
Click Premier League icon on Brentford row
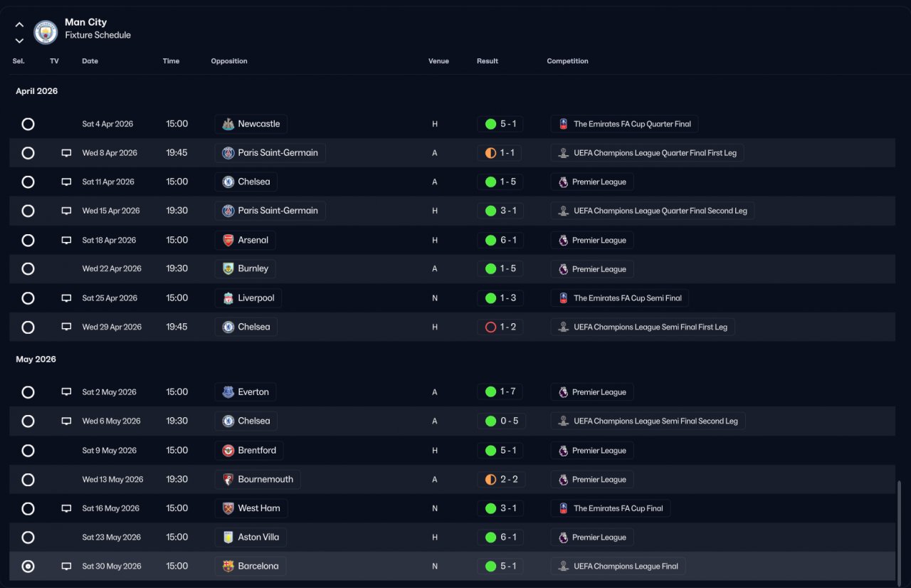click(563, 451)
